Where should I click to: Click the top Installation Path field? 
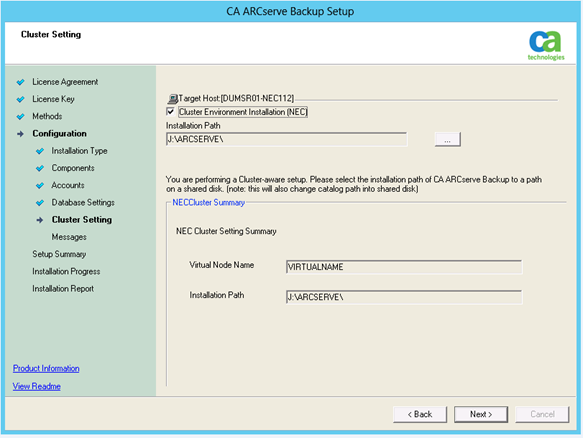(286, 139)
